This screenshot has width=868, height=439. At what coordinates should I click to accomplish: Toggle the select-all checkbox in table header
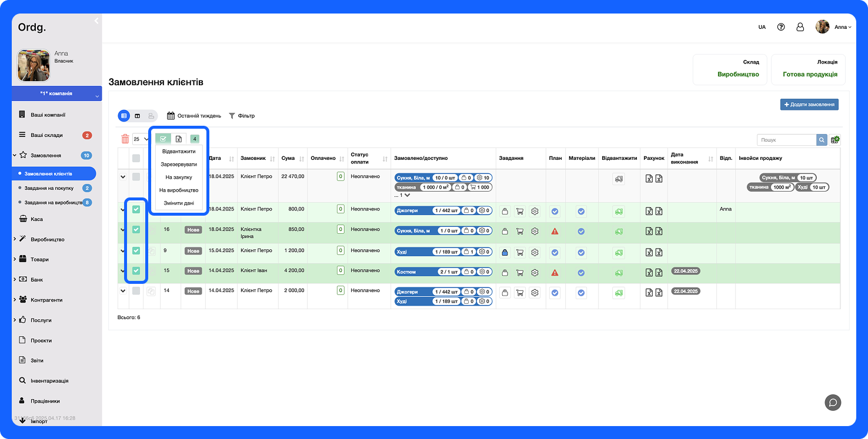tap(136, 158)
